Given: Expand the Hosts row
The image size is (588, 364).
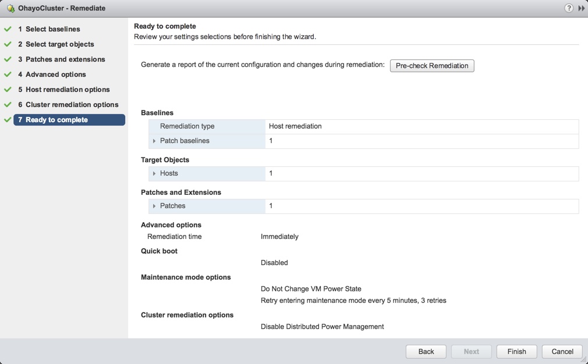Looking at the screenshot, I should 154,173.
